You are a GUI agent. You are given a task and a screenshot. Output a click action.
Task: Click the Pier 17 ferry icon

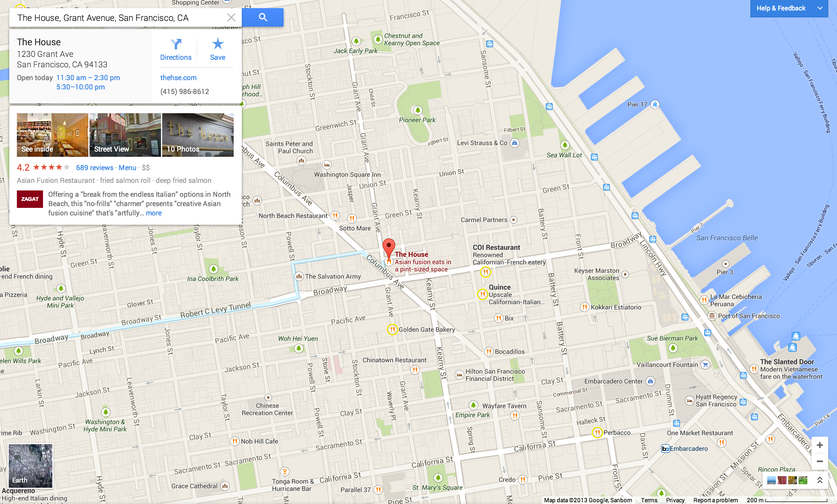click(x=655, y=104)
